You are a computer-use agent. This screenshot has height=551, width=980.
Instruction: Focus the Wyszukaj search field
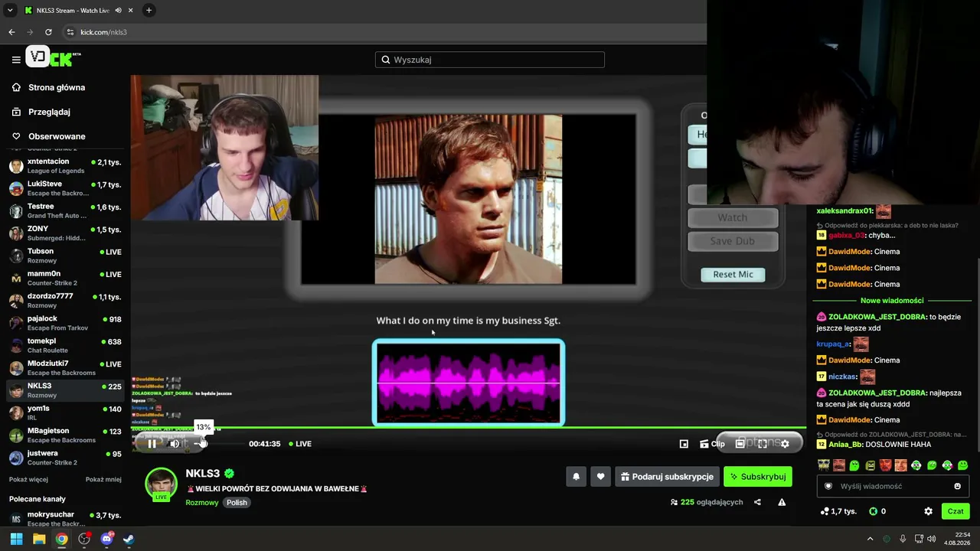[x=490, y=60]
